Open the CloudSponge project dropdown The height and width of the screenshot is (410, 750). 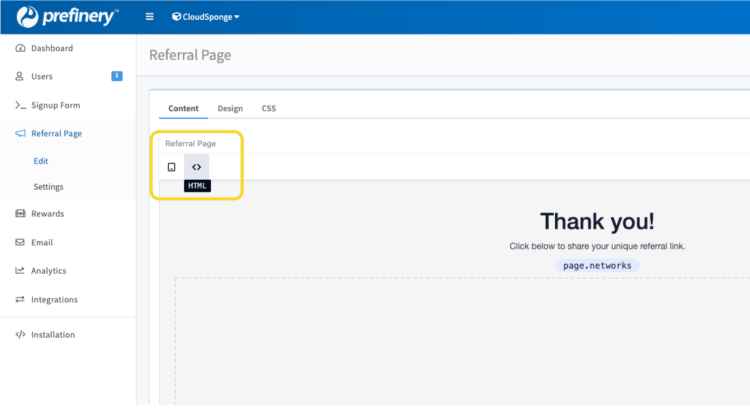[206, 17]
